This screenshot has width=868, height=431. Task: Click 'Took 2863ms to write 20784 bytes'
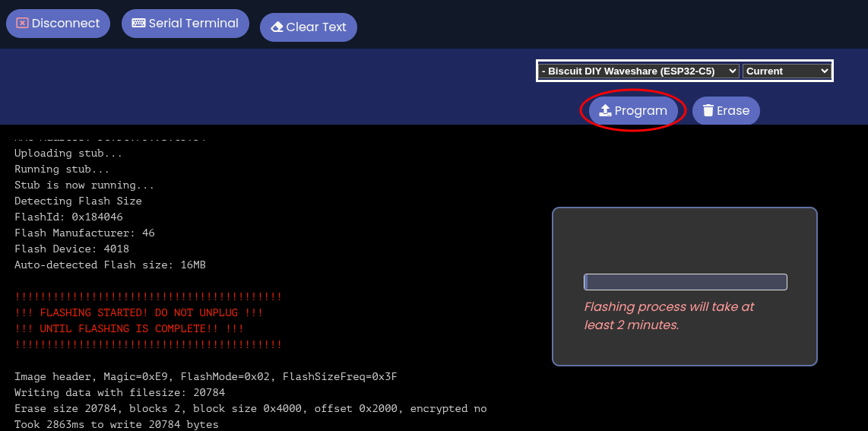[116, 425]
